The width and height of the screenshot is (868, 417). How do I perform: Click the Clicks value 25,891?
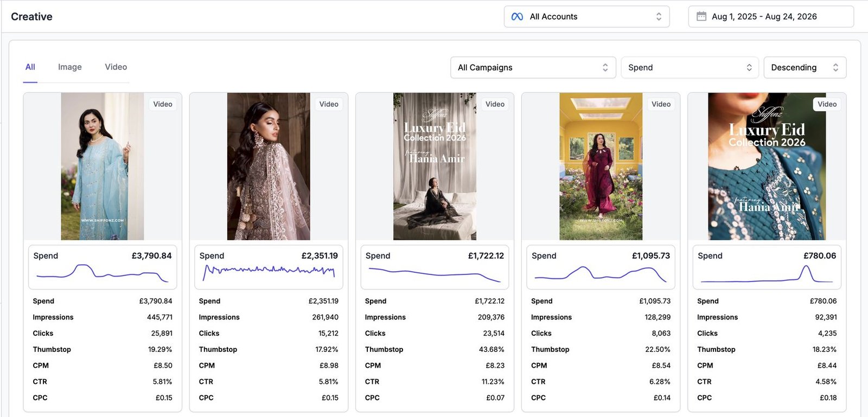point(162,333)
